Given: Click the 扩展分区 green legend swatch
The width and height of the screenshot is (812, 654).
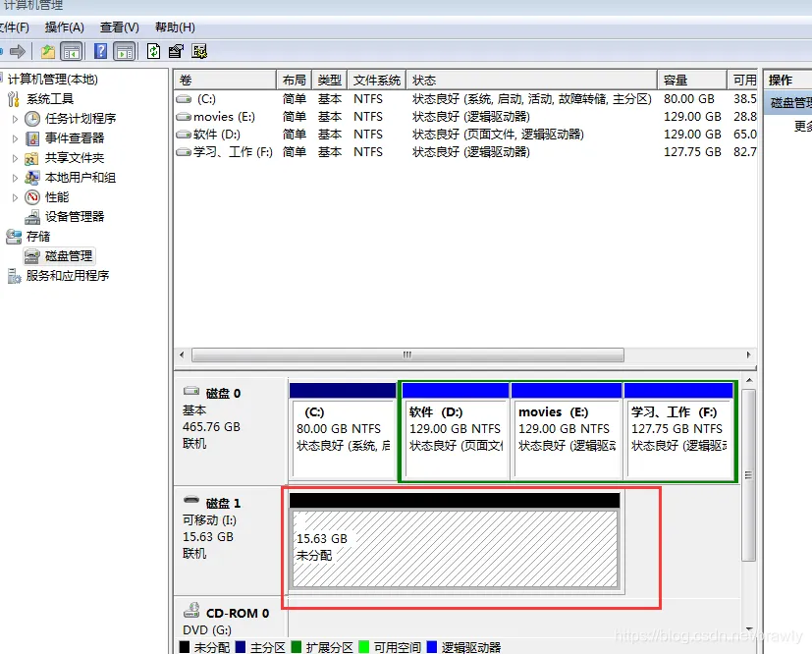Looking at the screenshot, I should click(x=297, y=647).
